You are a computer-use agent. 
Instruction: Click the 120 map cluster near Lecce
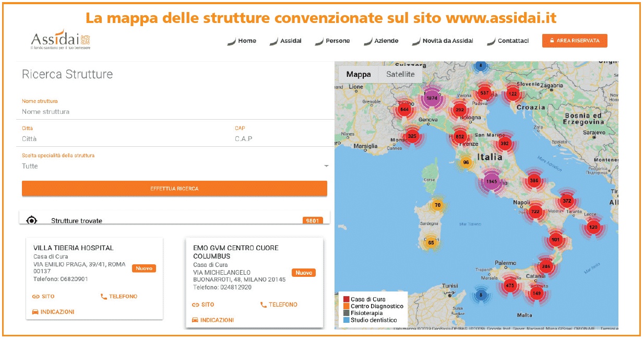(x=593, y=227)
